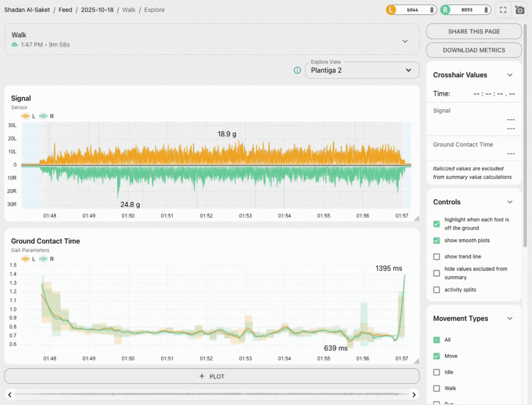Click the DOWNLOAD METRICS button

[x=473, y=50]
